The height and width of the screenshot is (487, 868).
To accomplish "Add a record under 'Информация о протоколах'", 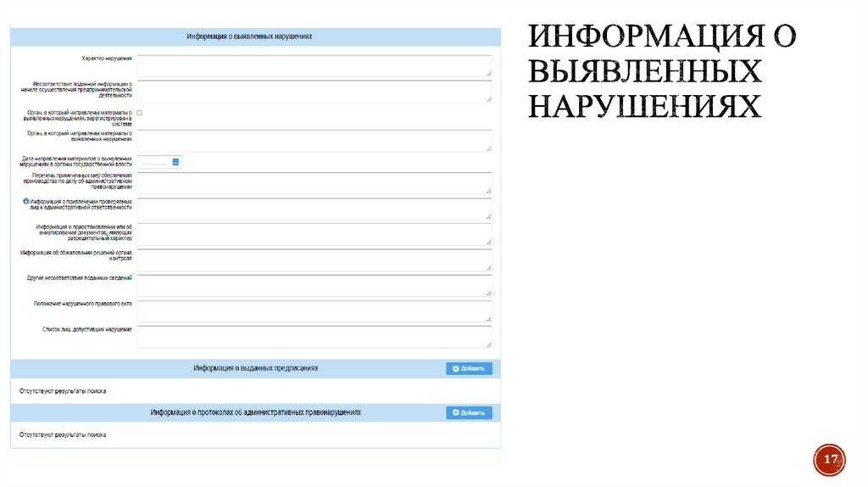I will pos(469,412).
